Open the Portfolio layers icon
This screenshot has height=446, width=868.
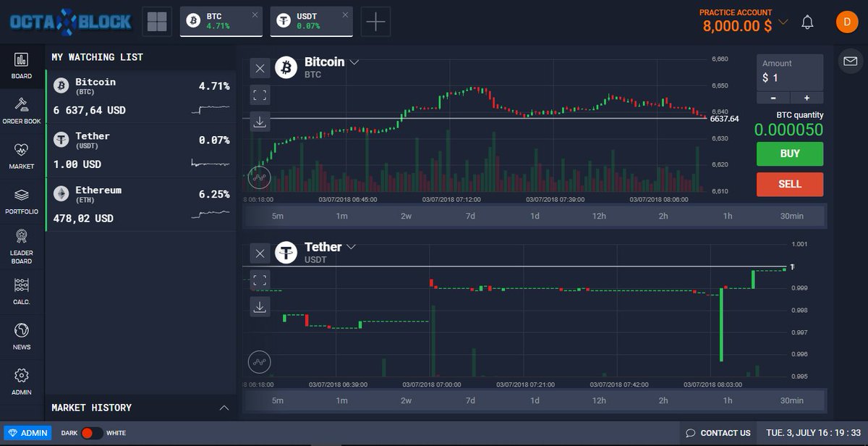pos(22,195)
